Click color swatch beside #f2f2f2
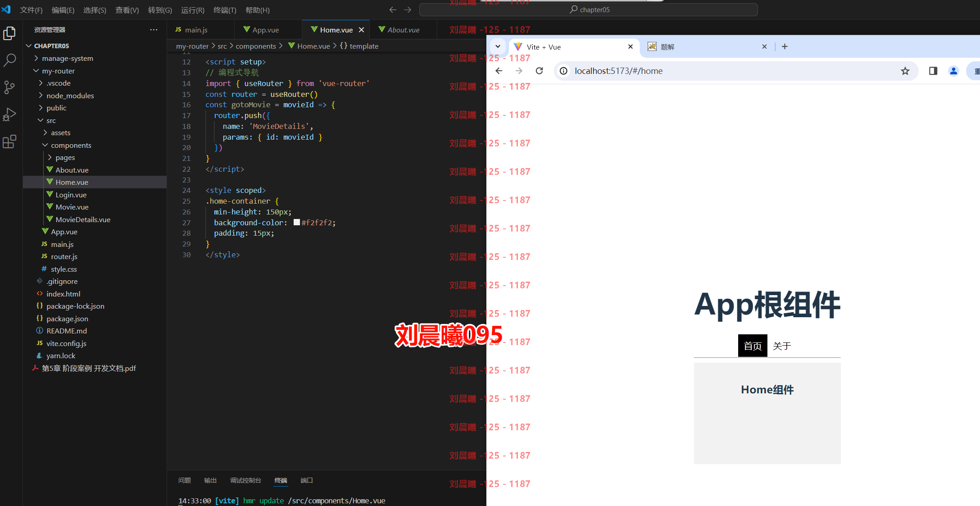The image size is (980, 506). tap(297, 222)
